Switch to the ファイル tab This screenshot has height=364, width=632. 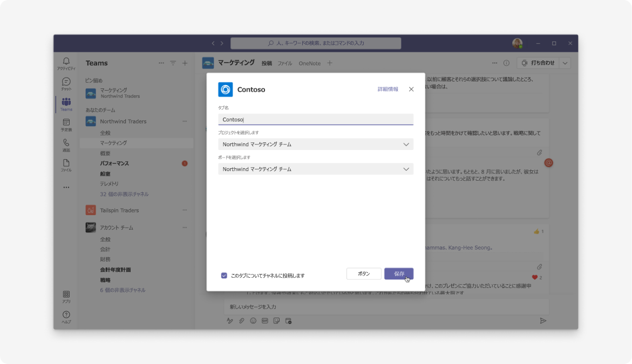(284, 63)
